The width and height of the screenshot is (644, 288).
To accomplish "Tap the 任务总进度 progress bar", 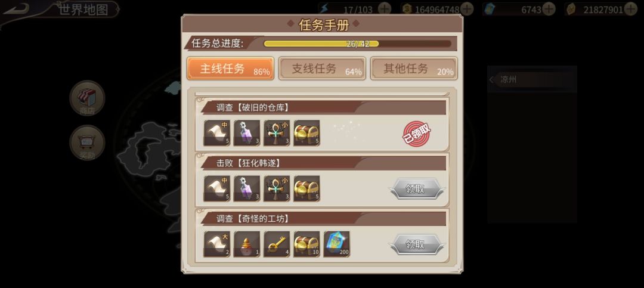I will pyautogui.click(x=357, y=44).
